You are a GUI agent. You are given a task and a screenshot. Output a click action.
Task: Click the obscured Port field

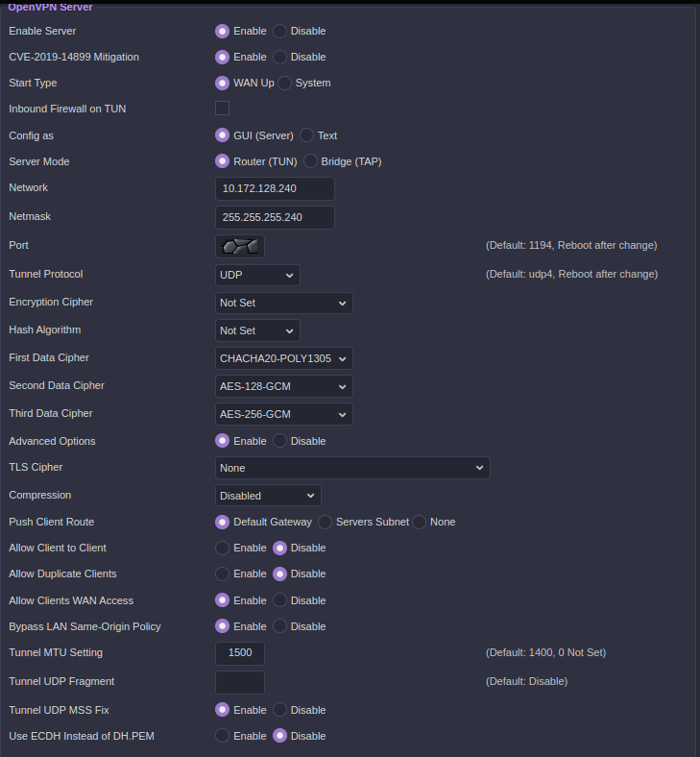[x=240, y=246]
